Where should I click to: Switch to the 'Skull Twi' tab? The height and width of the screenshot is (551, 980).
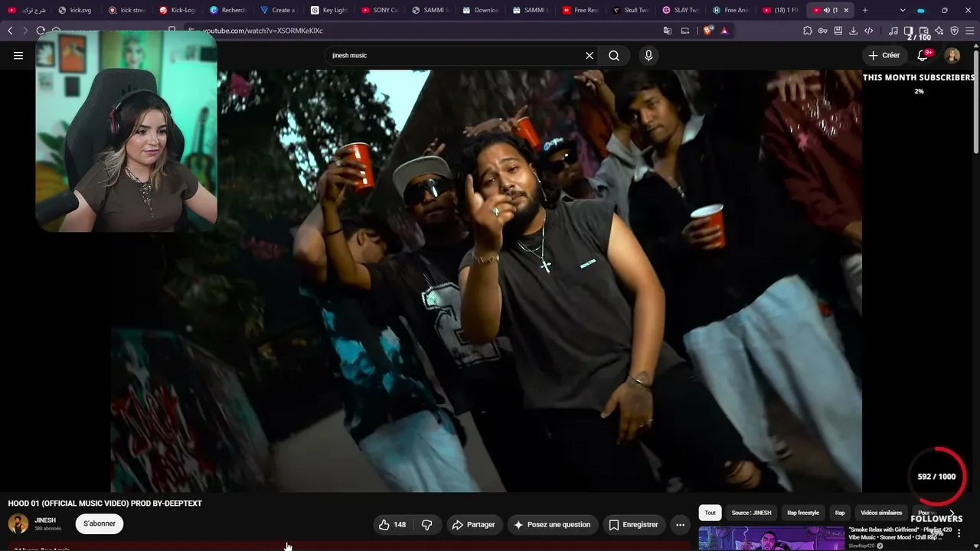(x=630, y=10)
